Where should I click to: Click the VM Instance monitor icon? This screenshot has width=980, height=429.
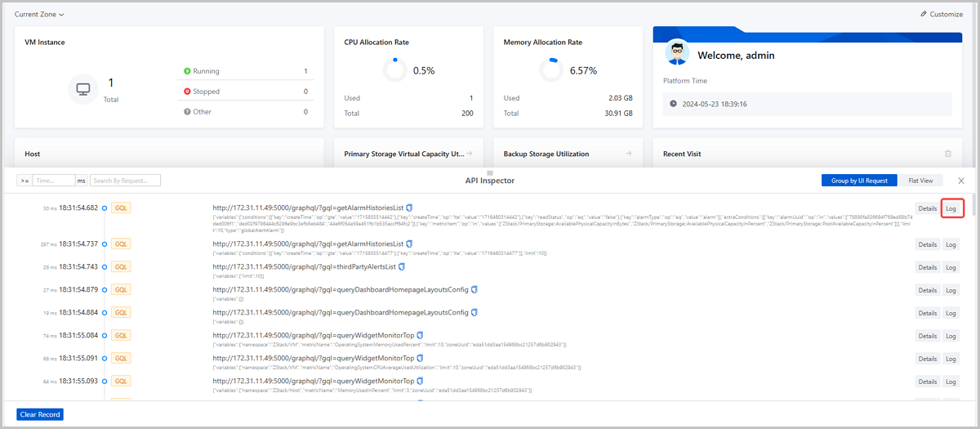[83, 89]
